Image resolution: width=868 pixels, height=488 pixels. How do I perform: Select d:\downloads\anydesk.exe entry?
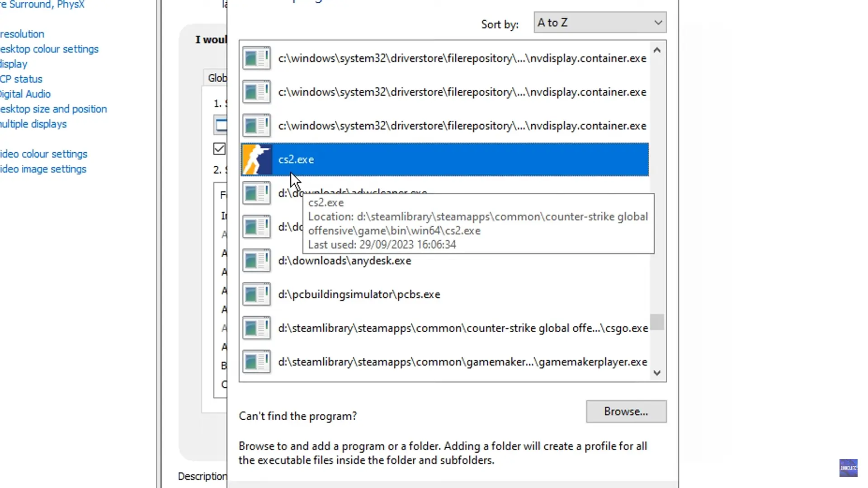445,261
